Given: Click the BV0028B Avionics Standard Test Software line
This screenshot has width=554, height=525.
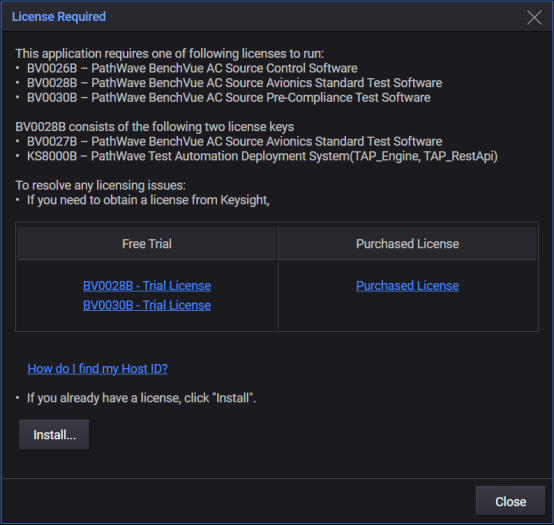Looking at the screenshot, I should (234, 83).
